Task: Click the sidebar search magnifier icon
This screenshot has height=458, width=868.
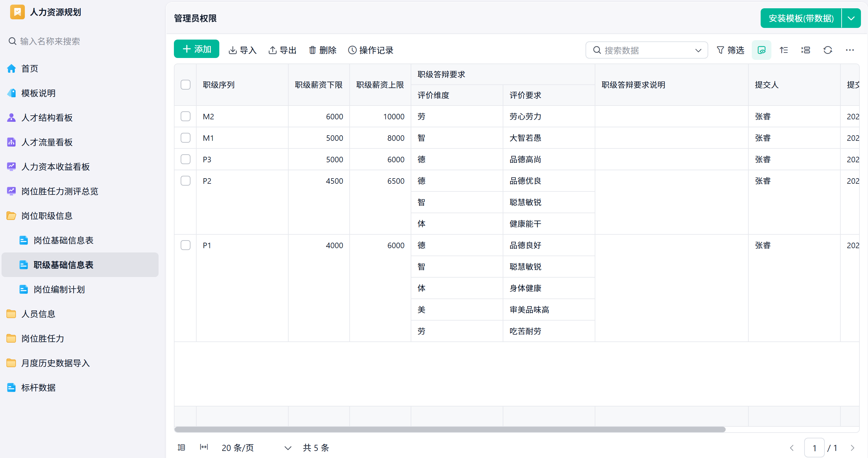Action: coord(13,41)
